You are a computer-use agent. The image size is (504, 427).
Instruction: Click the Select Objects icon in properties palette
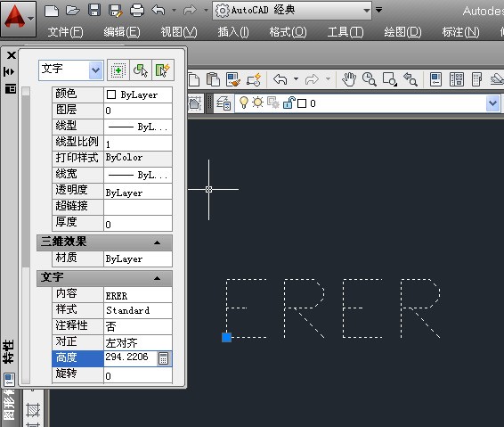click(141, 70)
